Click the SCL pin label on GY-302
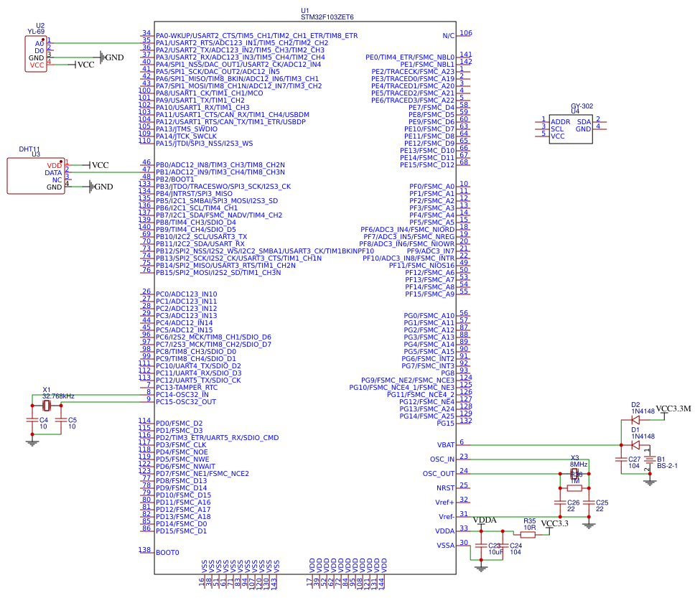The width and height of the screenshot is (700, 598). [557, 129]
